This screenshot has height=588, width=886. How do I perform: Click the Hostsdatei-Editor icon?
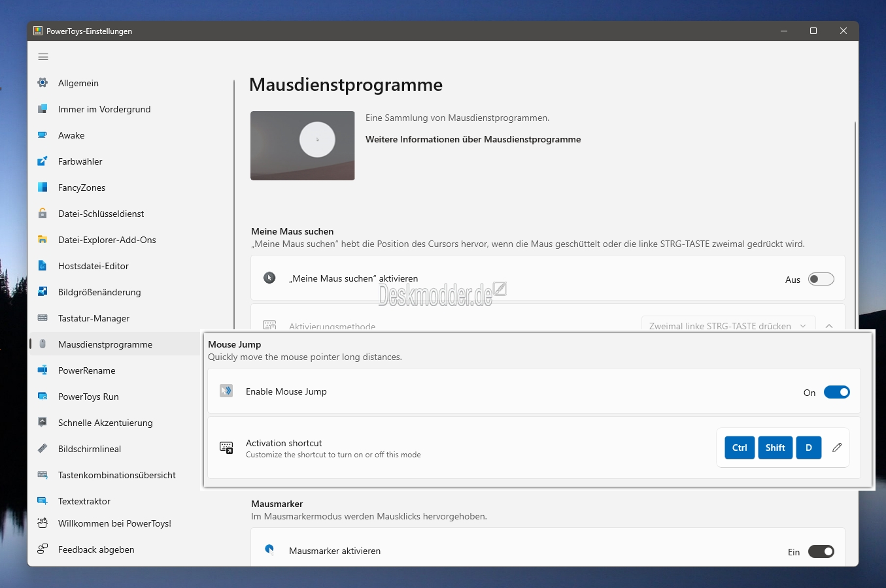(43, 266)
